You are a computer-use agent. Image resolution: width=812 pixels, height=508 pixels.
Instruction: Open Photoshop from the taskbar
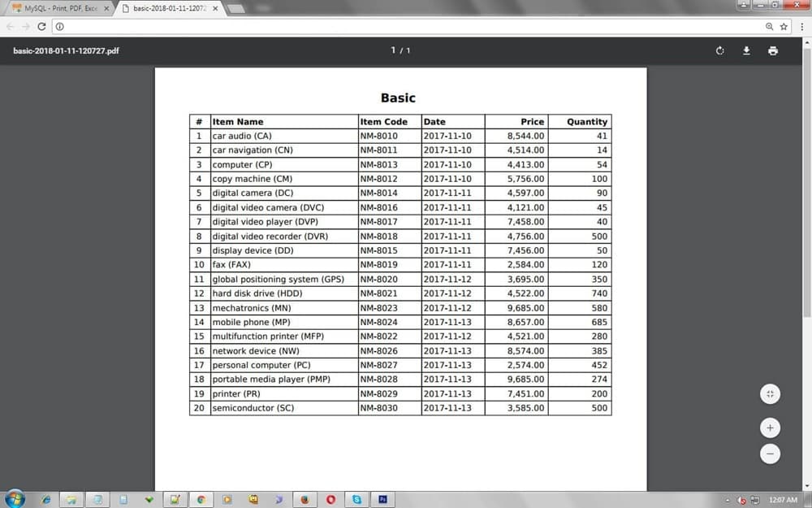point(382,499)
